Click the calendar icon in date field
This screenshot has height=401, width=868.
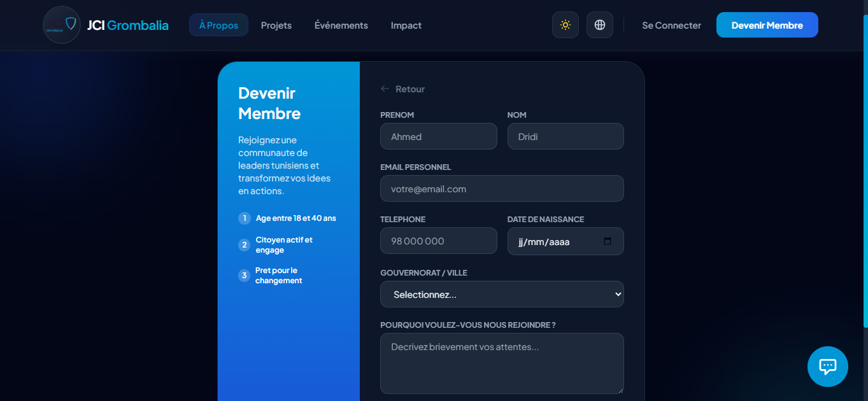click(608, 241)
